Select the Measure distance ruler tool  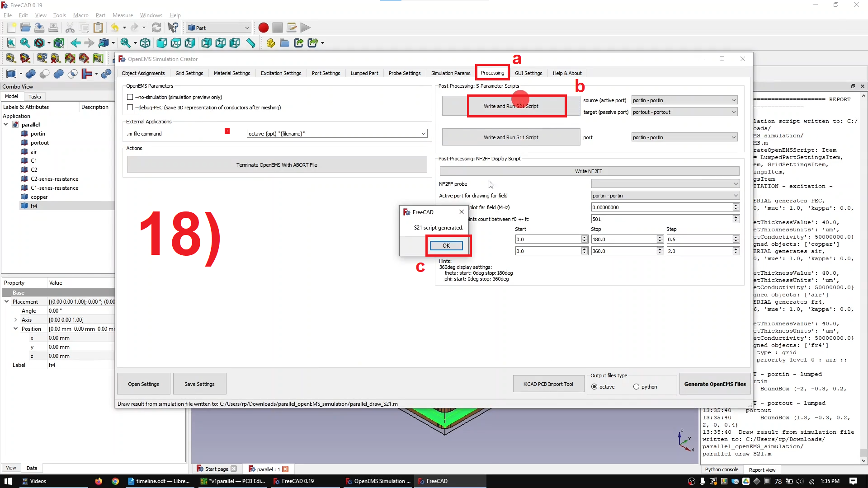pyautogui.click(x=251, y=43)
